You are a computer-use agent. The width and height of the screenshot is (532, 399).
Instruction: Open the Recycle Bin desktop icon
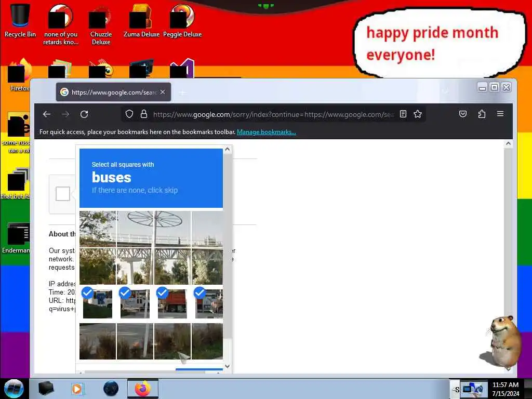[x=20, y=20]
